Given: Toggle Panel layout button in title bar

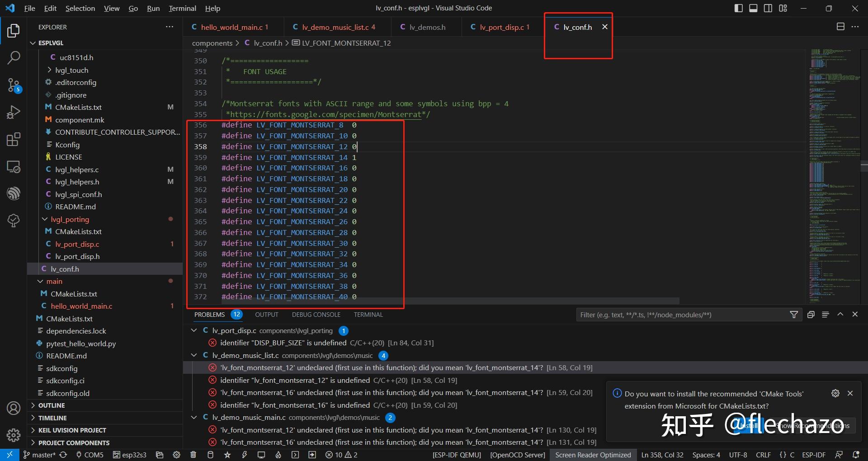Looking at the screenshot, I should (x=753, y=8).
